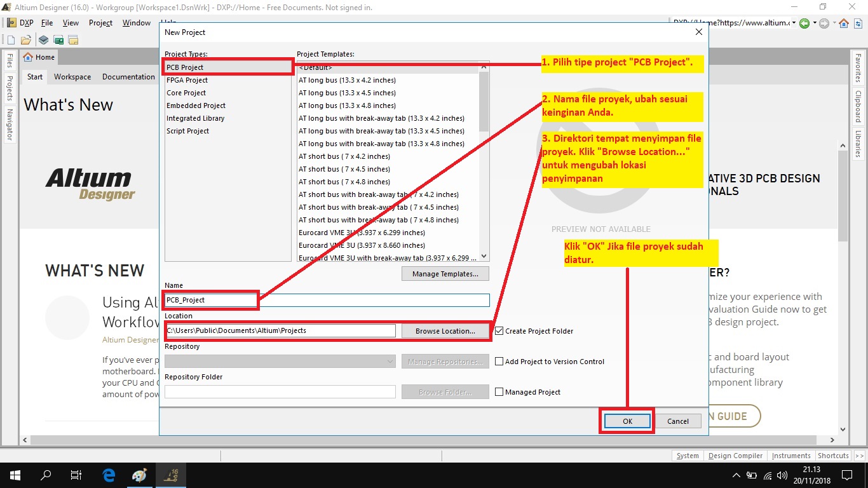Image resolution: width=868 pixels, height=488 pixels.
Task: Open the Shortcuts panel button
Action: 833,456
